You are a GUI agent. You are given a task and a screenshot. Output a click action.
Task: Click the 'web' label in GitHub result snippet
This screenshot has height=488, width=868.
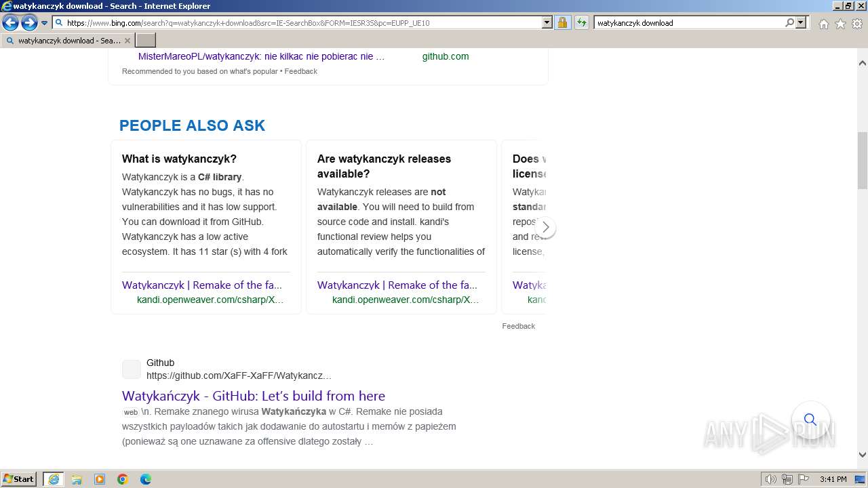click(x=130, y=412)
